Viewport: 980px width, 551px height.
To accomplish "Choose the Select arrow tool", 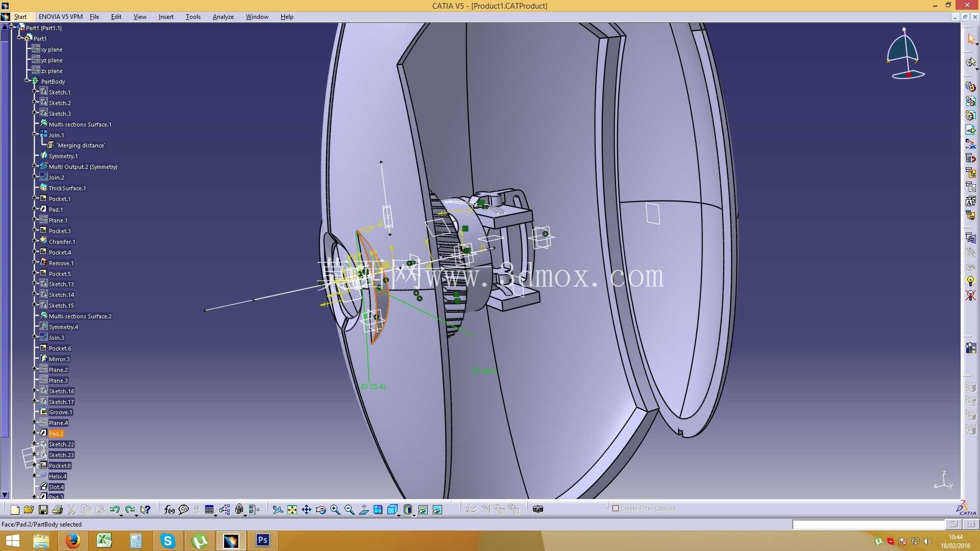I will [971, 39].
